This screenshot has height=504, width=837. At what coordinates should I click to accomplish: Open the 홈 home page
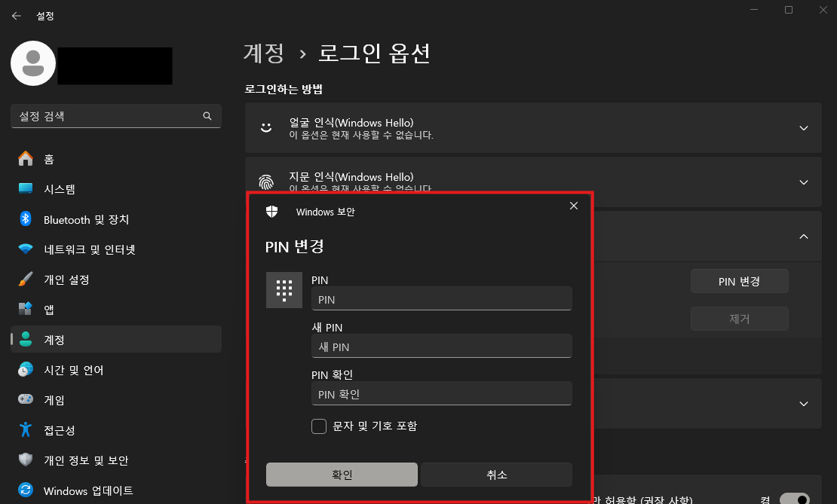(x=116, y=159)
